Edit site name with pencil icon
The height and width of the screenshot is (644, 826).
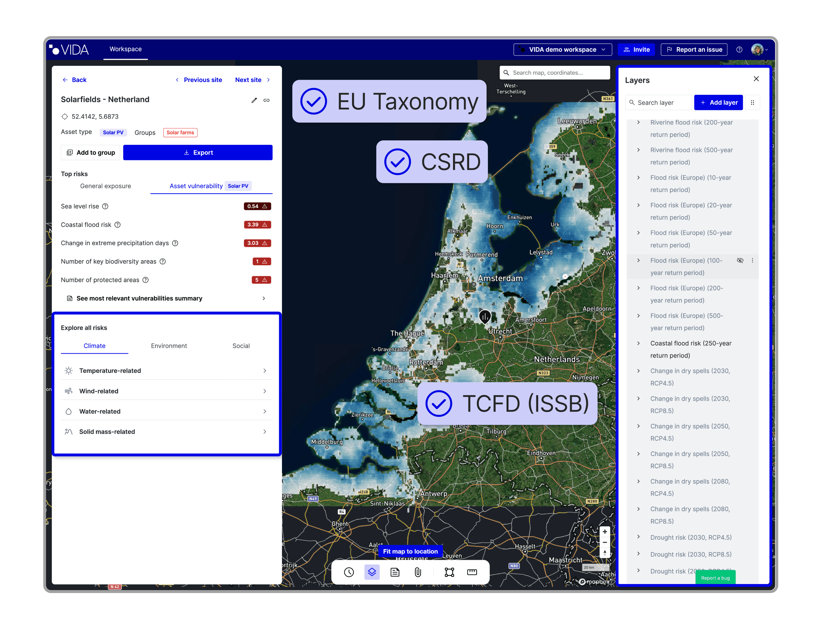coord(254,100)
